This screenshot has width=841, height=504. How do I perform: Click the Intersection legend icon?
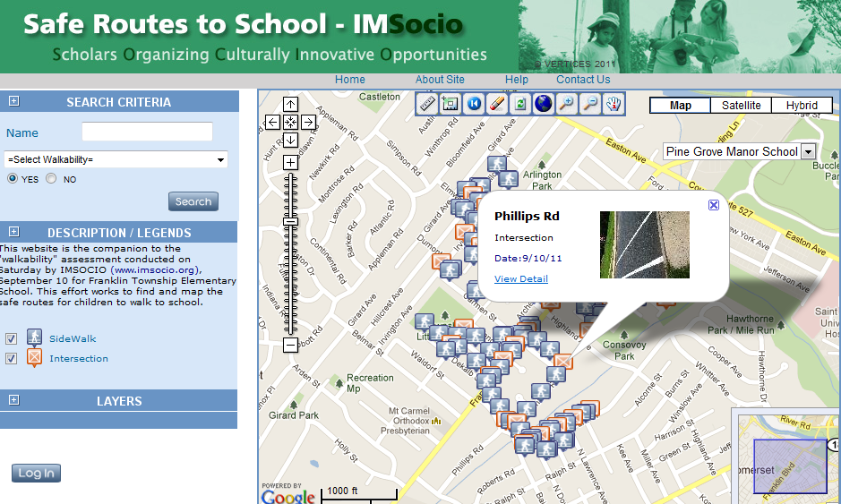34,357
